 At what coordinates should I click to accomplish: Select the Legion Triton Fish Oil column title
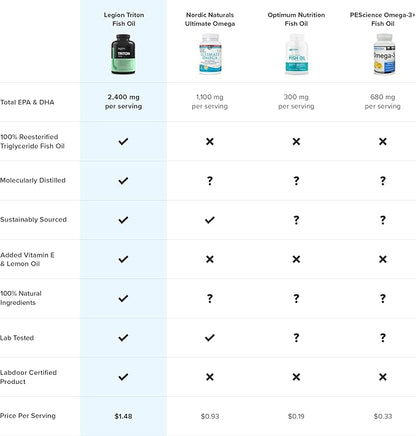(124, 19)
